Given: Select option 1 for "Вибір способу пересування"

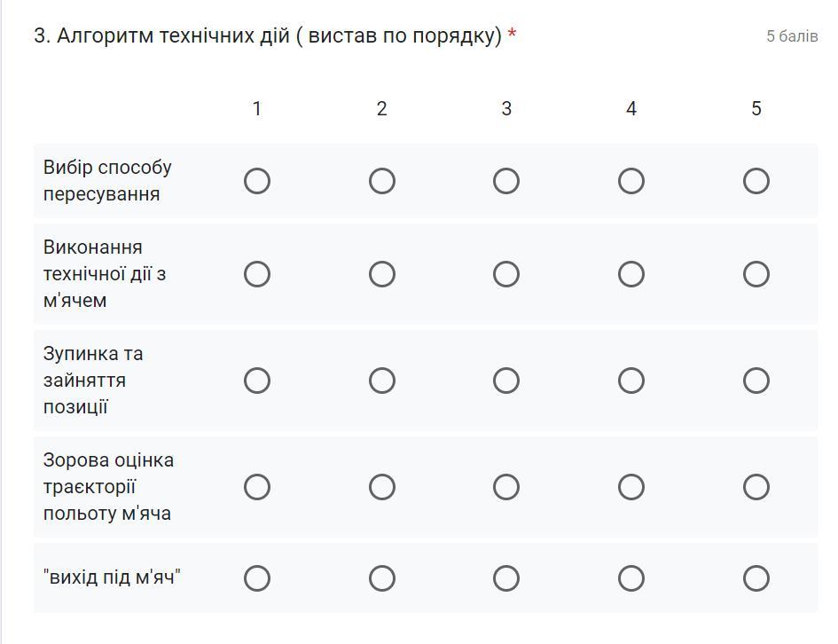Looking at the screenshot, I should (257, 181).
